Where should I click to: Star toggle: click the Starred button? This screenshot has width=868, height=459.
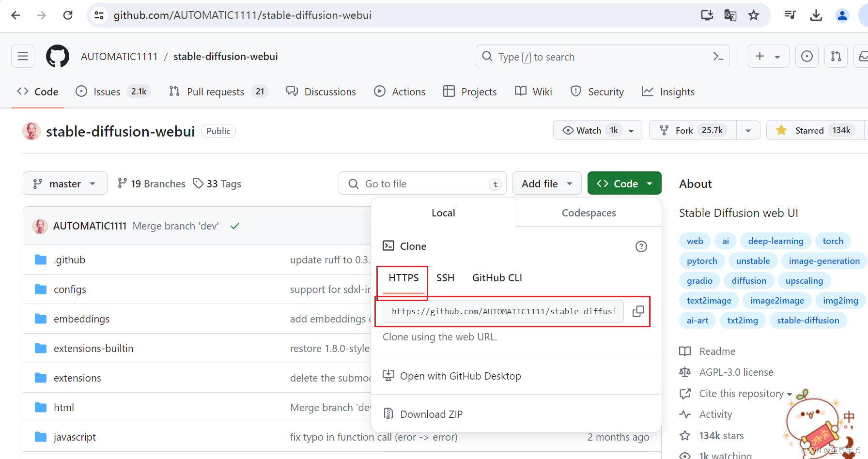[815, 130]
